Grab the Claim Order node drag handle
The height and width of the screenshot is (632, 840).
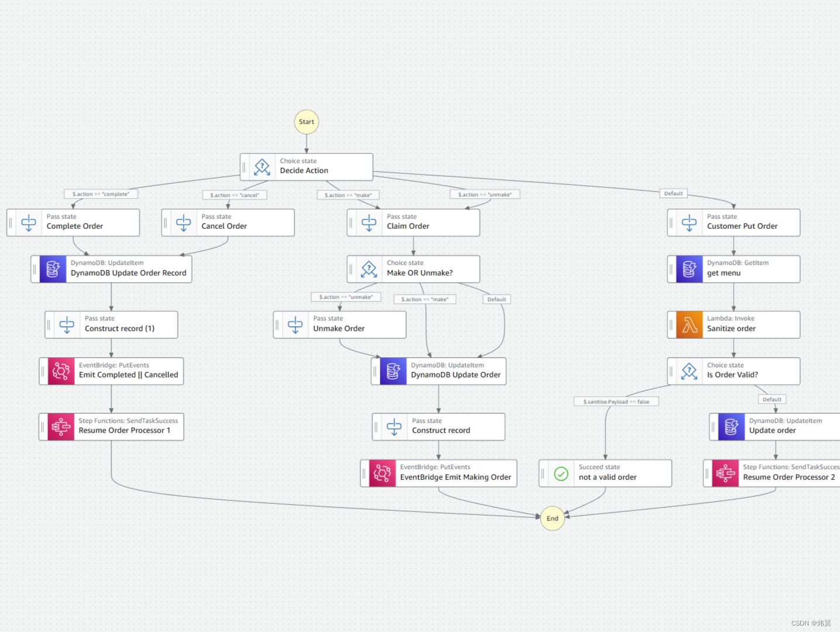tap(352, 222)
